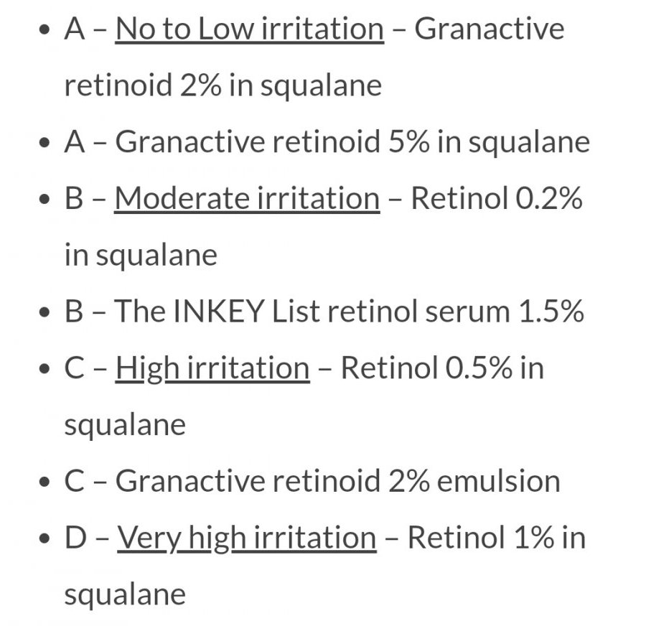Click the "Granactive retinoid 5% in squalane" text
The height and width of the screenshot is (644, 646).
point(352,142)
